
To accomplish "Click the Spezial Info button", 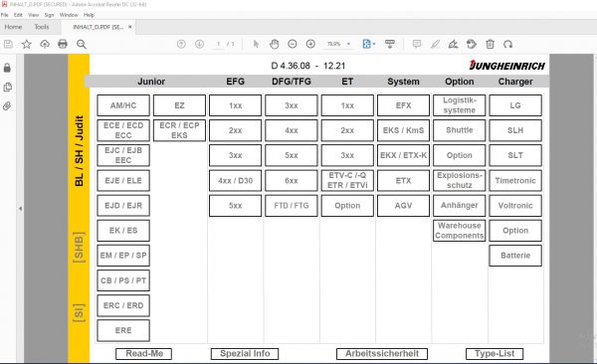I will coord(245,354).
